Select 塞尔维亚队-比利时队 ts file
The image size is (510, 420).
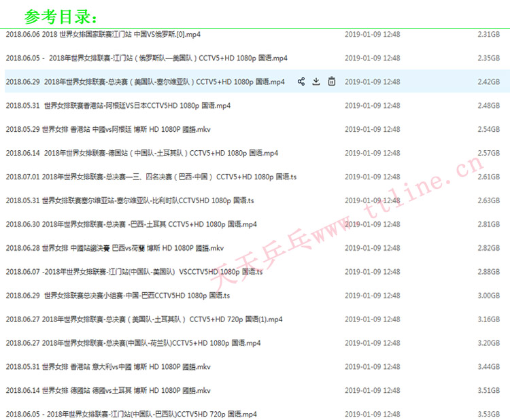click(x=130, y=200)
